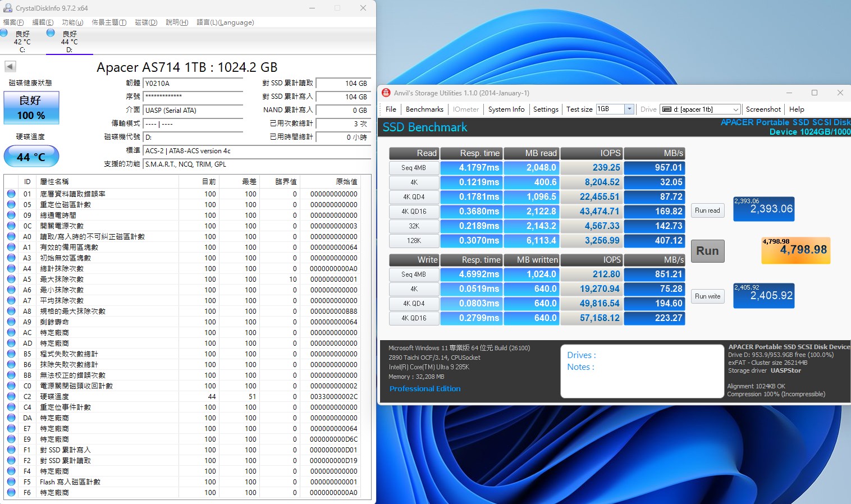
Task: Click status orb for attribute C2 row
Action: [x=11, y=396]
